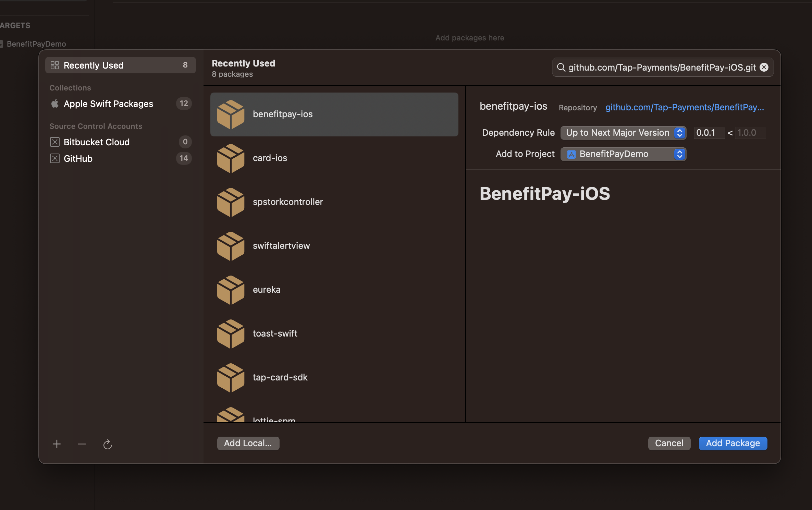Click the eureka package box icon

(x=231, y=290)
